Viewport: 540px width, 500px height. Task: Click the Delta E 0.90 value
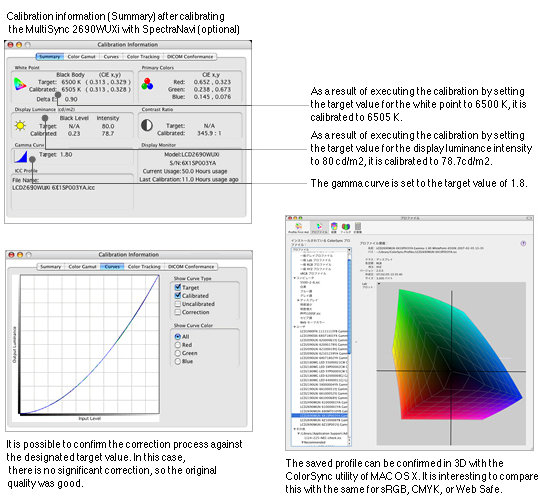click(x=71, y=99)
